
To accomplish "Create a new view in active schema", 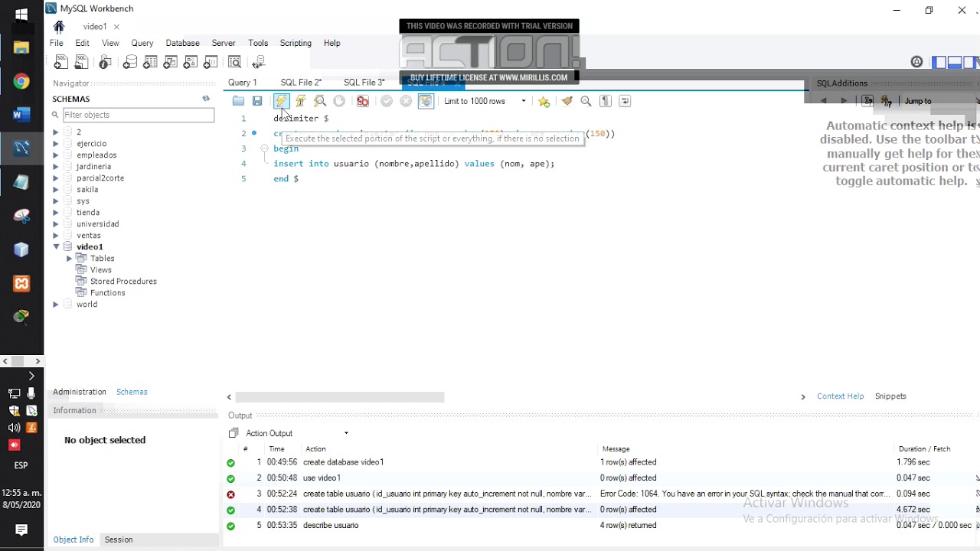I will pos(170,62).
